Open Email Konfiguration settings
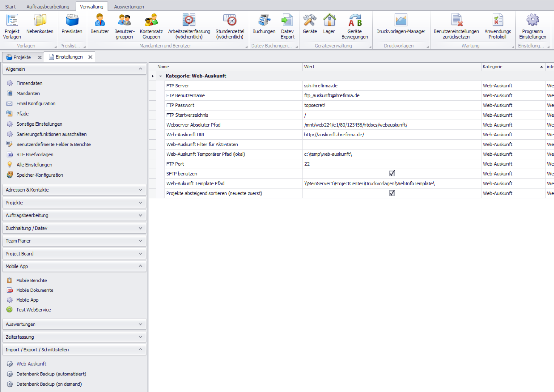Viewport: 554px width, 392px height. coord(36,103)
